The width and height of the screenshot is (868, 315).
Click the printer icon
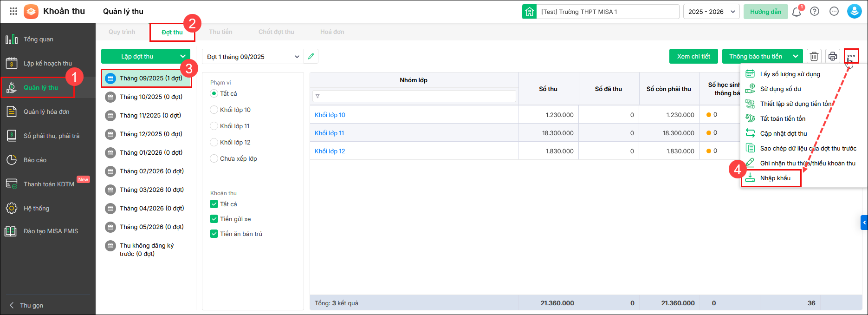[x=833, y=56]
